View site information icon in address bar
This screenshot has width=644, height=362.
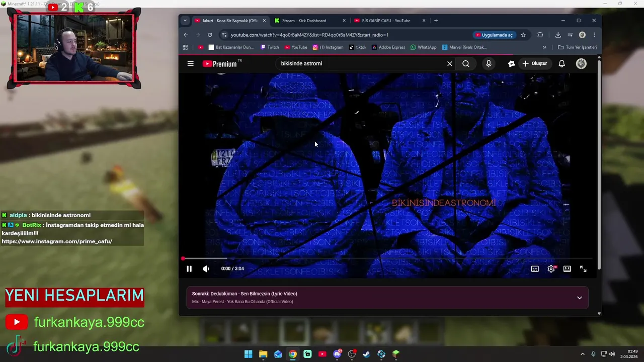point(224,35)
